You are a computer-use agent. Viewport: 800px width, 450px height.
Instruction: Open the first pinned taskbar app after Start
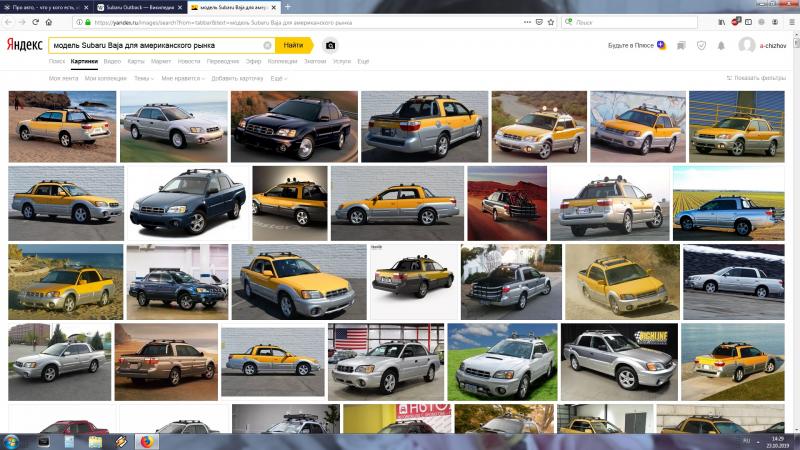44,441
